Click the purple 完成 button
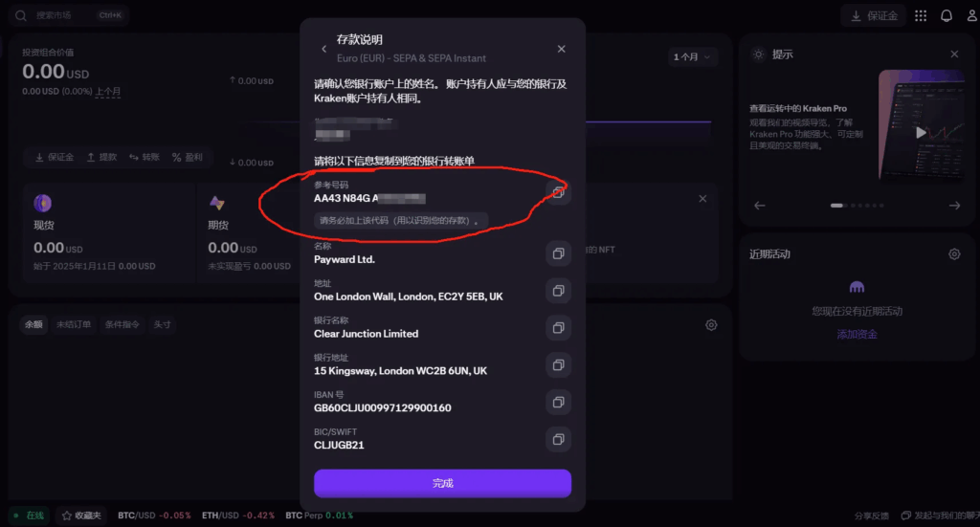The image size is (980, 527). 442,483
